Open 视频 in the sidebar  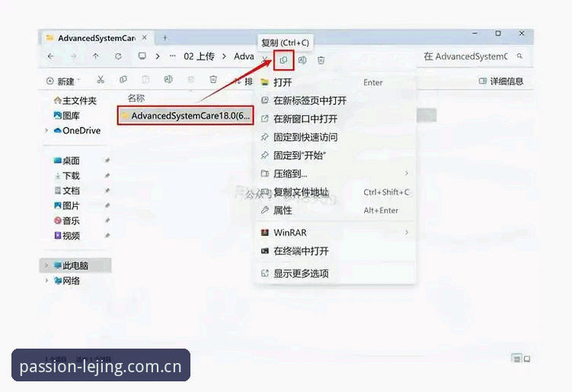67,235
